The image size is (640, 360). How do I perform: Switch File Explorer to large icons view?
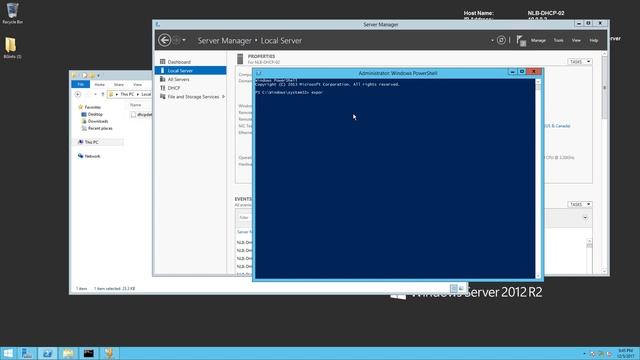pyautogui.click(x=461, y=288)
